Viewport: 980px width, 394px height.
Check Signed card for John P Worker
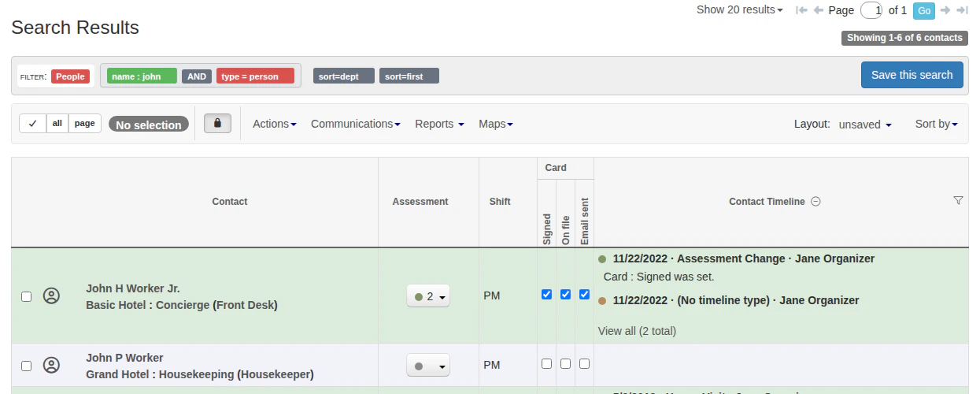click(x=546, y=364)
